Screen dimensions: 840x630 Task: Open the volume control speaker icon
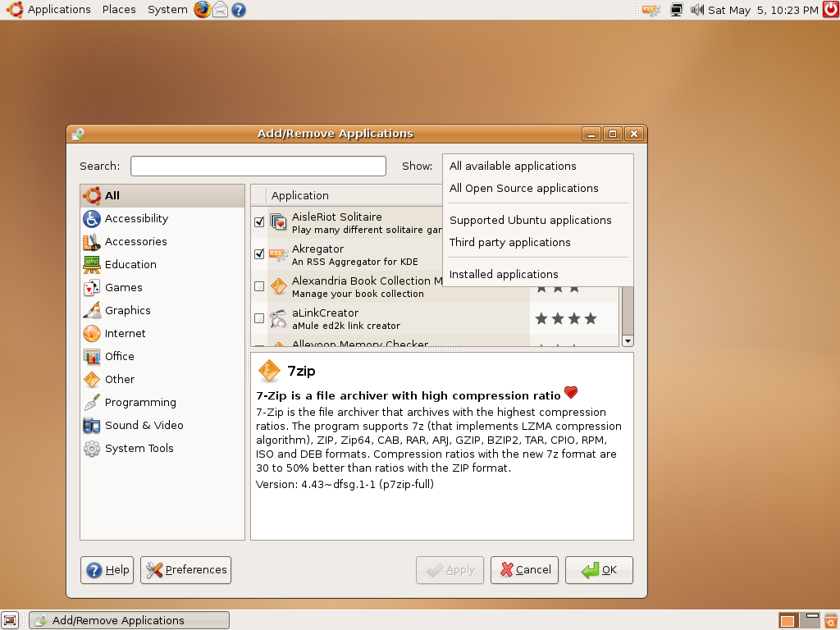(x=696, y=10)
